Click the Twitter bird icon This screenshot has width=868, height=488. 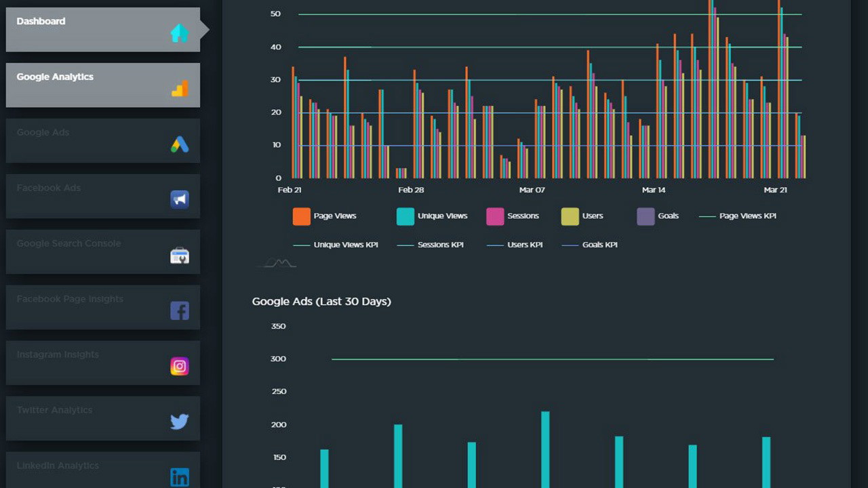pos(180,422)
